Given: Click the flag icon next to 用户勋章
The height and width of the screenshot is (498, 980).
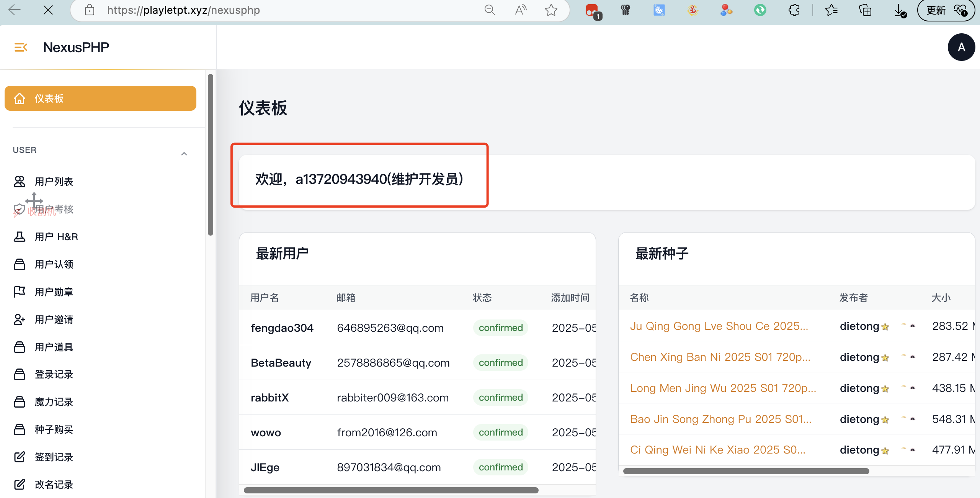Looking at the screenshot, I should 20,292.
